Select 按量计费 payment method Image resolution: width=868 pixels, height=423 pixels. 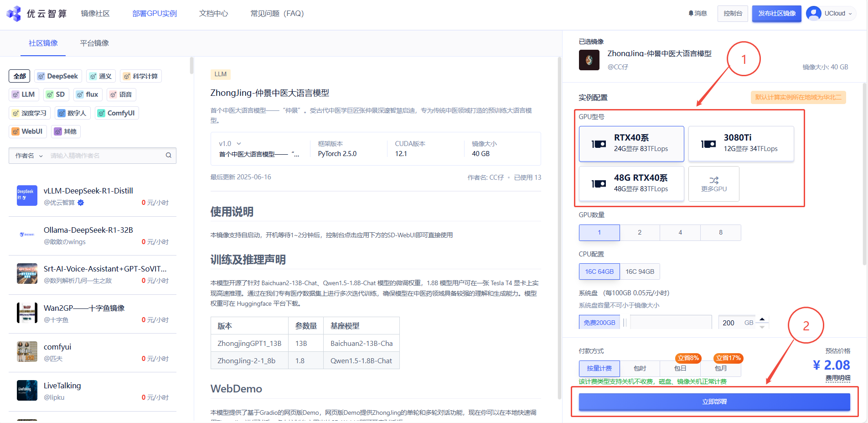pyautogui.click(x=599, y=368)
